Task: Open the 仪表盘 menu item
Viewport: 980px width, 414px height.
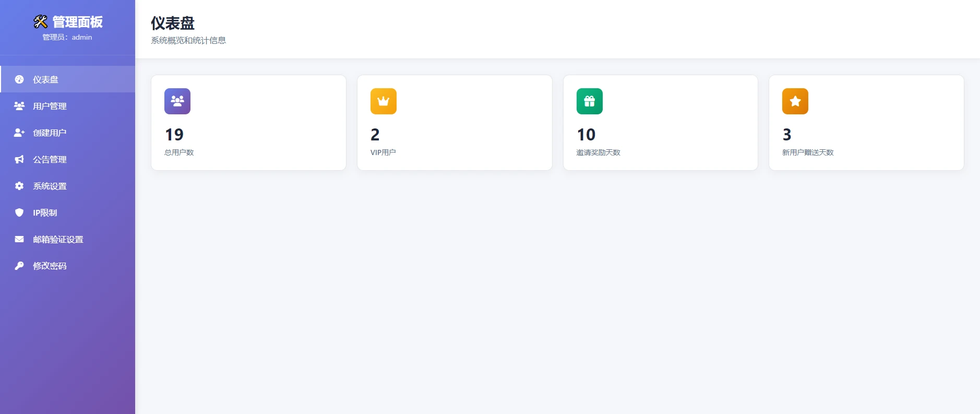Action: (46, 79)
